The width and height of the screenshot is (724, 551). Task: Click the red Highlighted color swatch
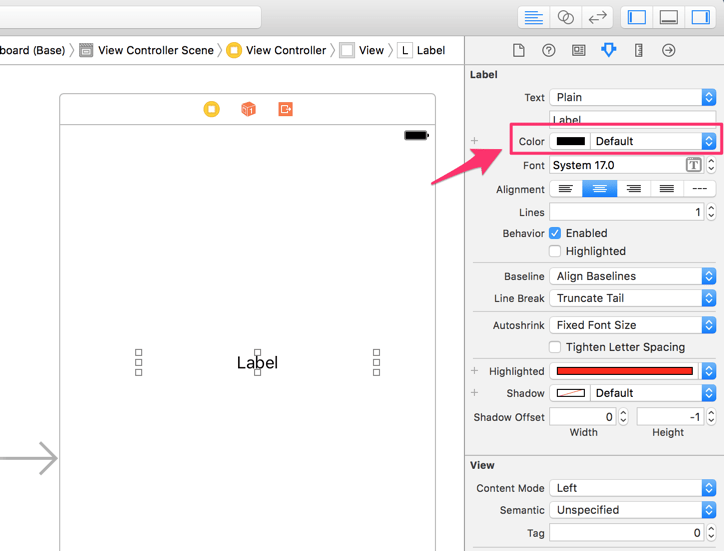click(x=625, y=371)
